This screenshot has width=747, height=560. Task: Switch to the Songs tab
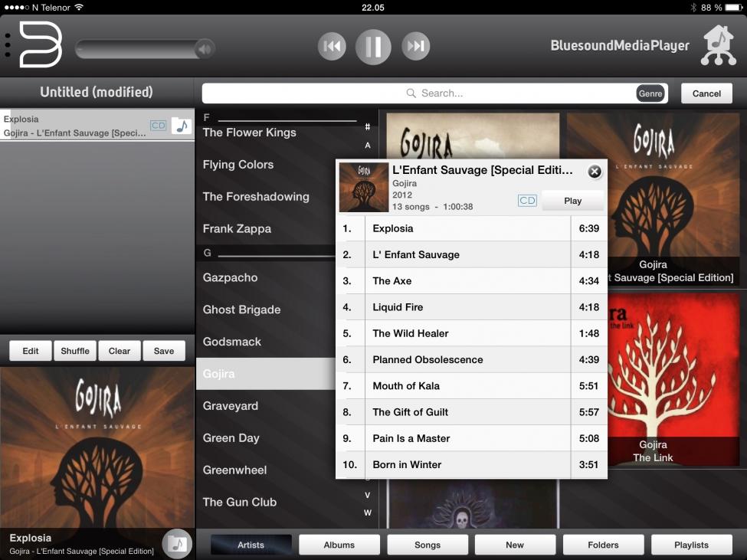tap(428, 545)
